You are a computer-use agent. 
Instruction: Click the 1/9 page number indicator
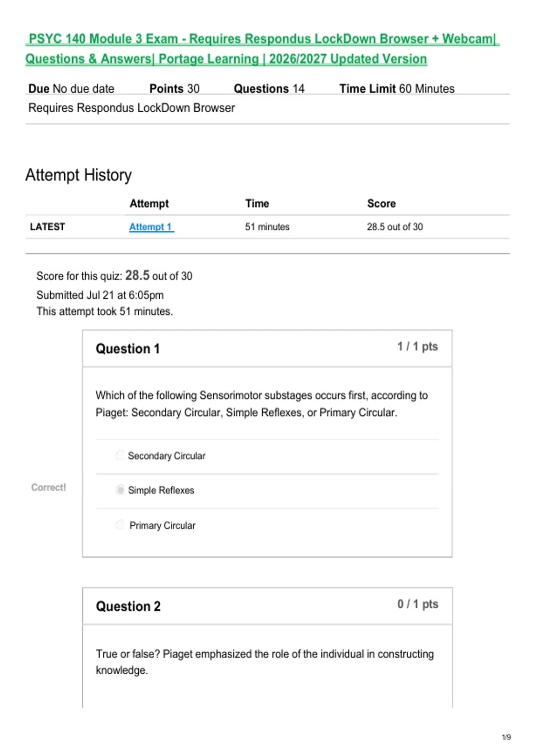tap(506, 737)
